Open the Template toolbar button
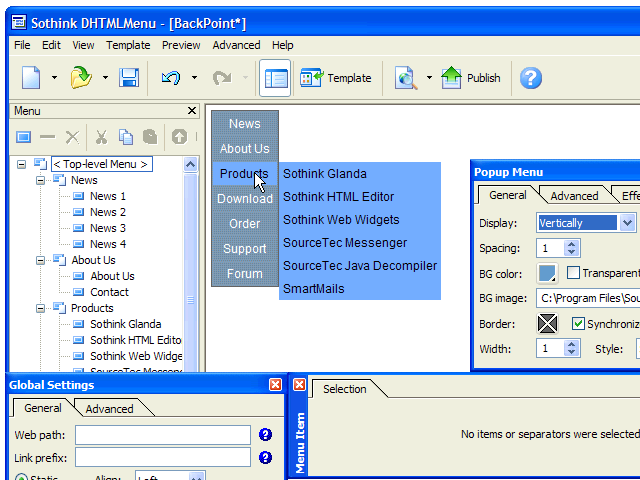The width and height of the screenshot is (640, 480). [x=336, y=78]
